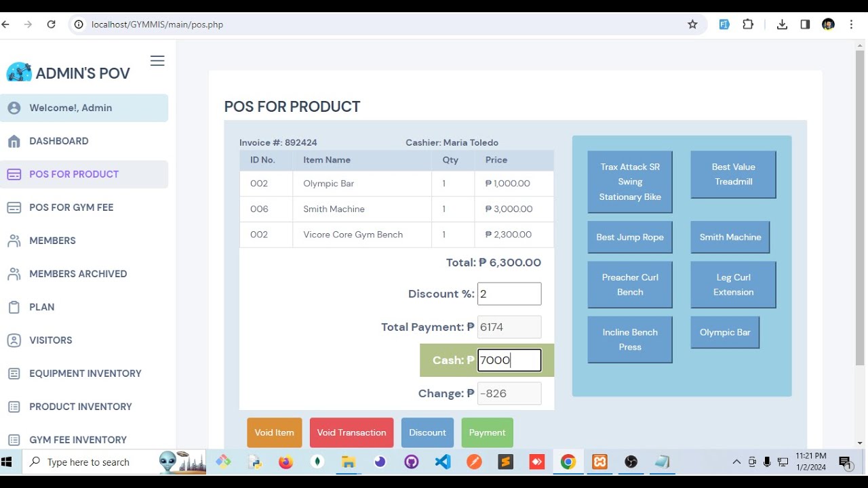Click the Equipment Inventory list icon
The image size is (868, 488).
pyautogui.click(x=14, y=373)
